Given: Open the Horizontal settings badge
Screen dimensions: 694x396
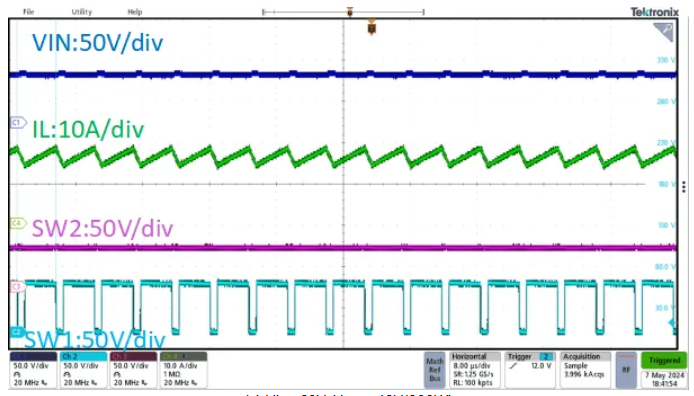Looking at the screenshot, I should click(x=474, y=370).
